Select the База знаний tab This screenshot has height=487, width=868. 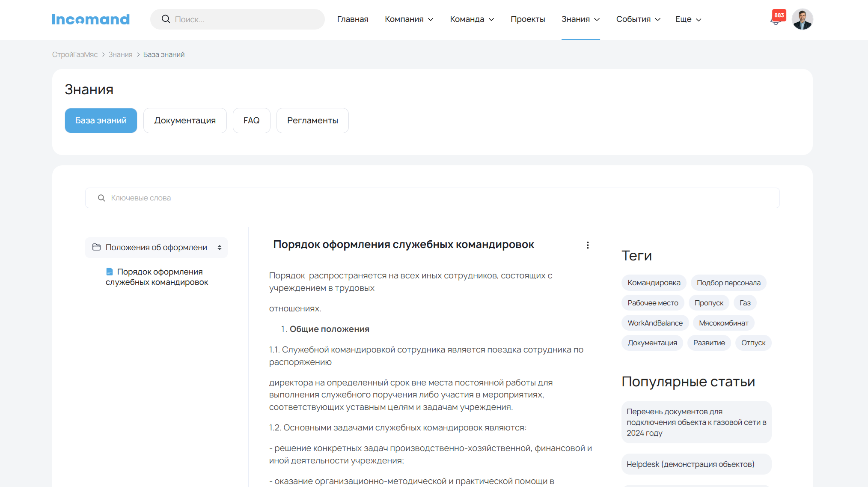tap(101, 120)
